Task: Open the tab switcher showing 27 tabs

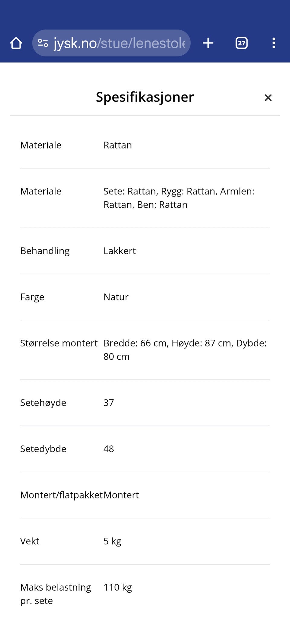Action: pos(241,43)
